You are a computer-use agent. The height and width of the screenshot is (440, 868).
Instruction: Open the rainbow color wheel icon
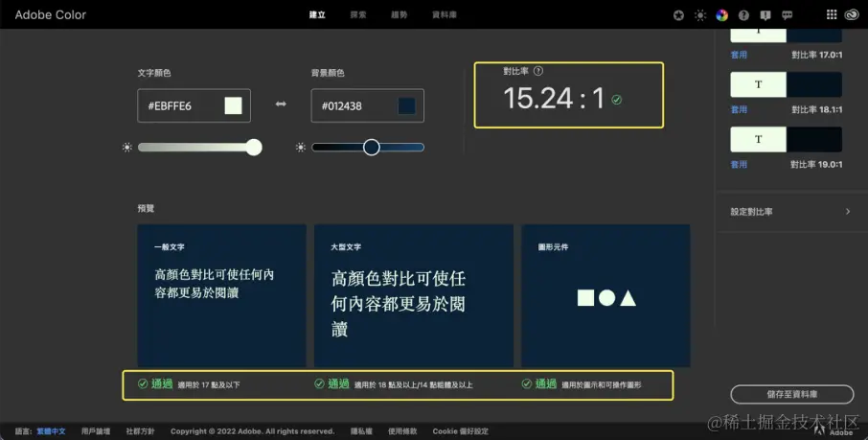(721, 15)
